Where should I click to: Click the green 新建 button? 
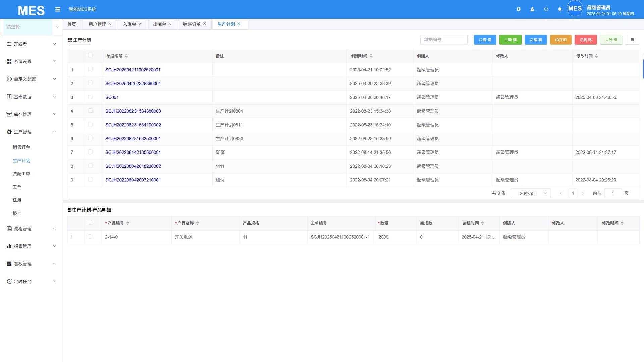pos(510,40)
